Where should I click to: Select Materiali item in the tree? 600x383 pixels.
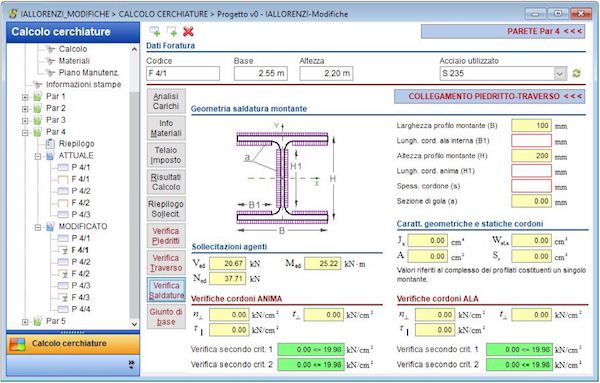pos(74,61)
